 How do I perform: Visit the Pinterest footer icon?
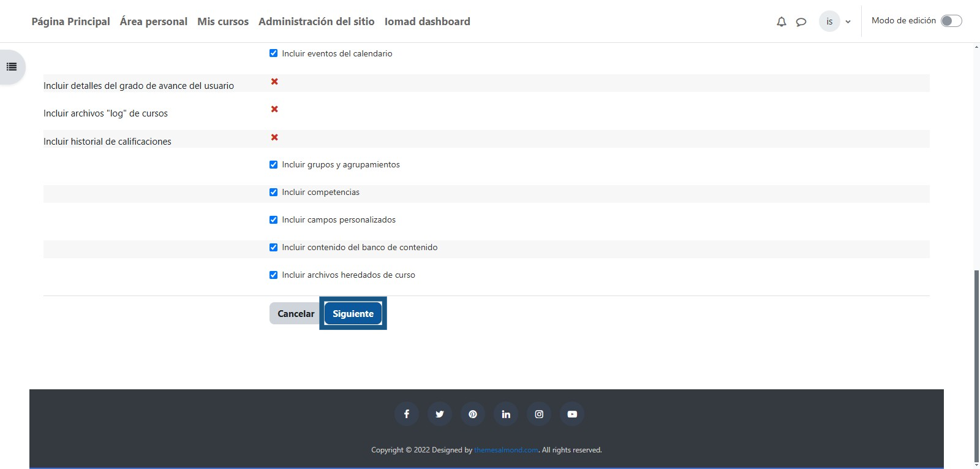[473, 414]
